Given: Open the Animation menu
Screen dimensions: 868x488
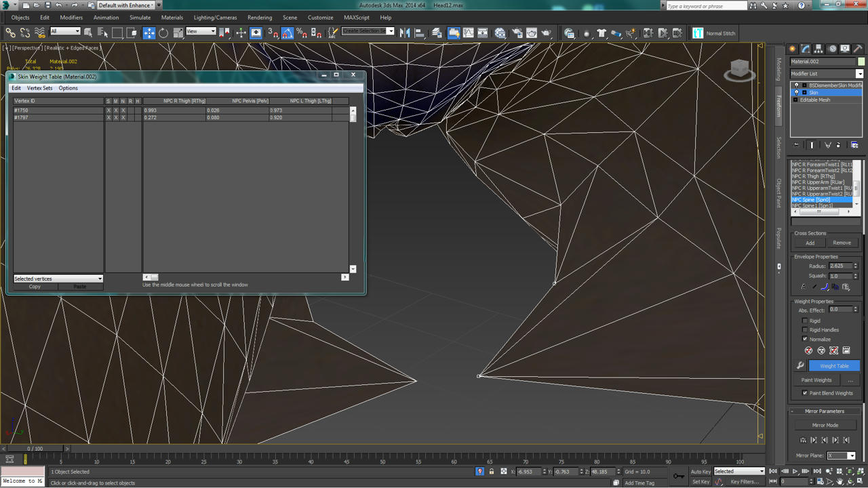Looking at the screenshot, I should point(106,18).
